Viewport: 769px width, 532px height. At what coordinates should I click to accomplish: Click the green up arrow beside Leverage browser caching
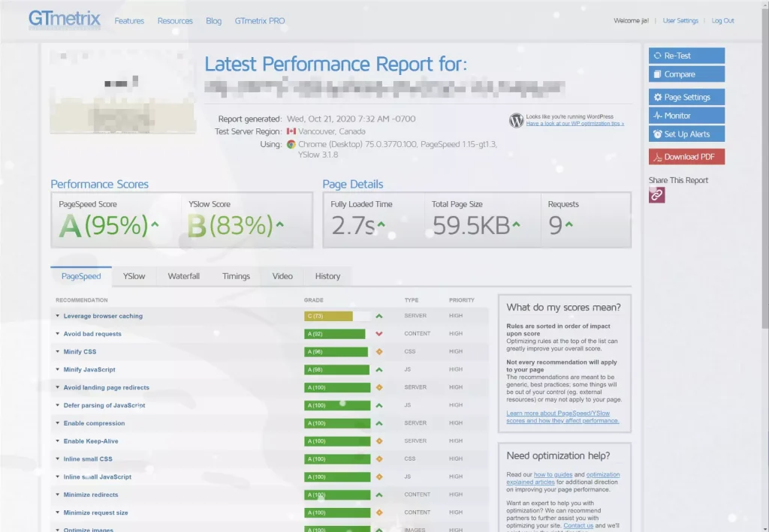(379, 316)
